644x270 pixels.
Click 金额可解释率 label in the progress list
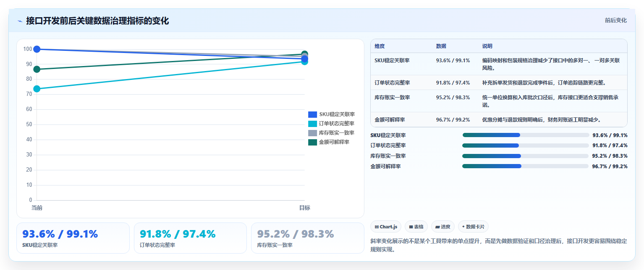point(385,167)
